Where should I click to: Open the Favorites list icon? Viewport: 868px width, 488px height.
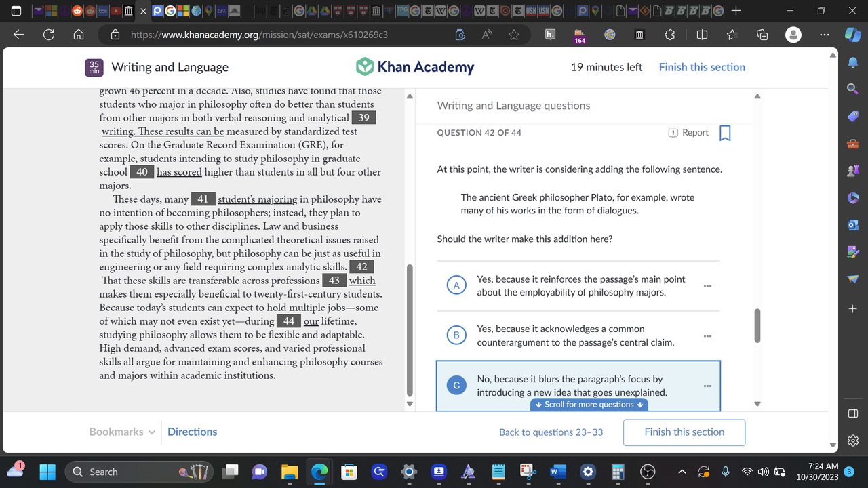(732, 35)
